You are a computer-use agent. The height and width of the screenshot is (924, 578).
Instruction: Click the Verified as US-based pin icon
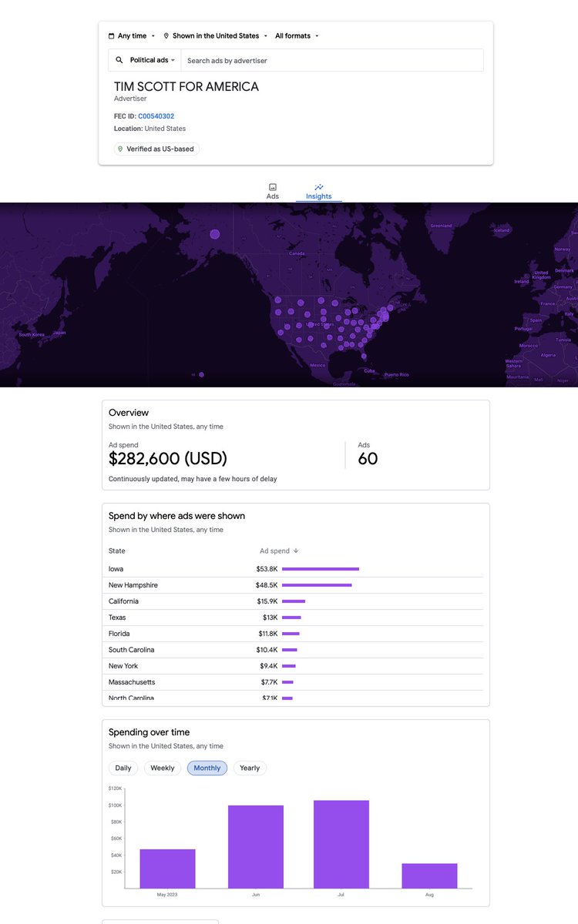click(x=120, y=149)
